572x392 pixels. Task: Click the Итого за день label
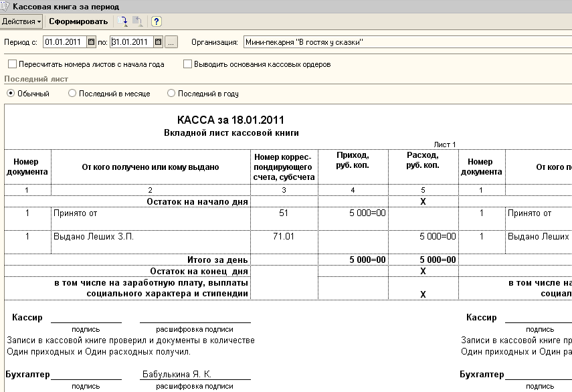(x=218, y=260)
